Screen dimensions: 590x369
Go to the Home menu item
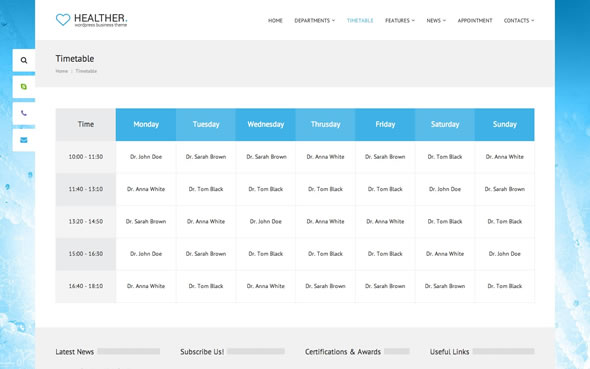[x=275, y=20]
